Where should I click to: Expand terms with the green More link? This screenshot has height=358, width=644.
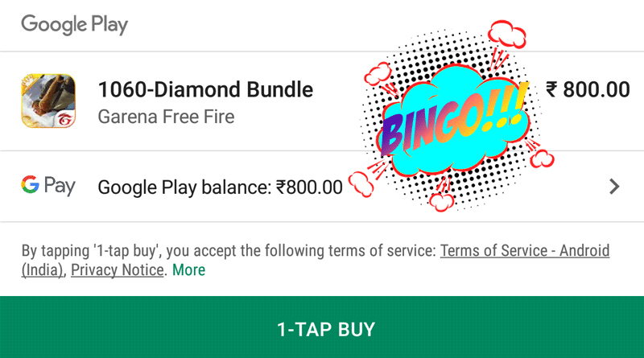pyautogui.click(x=188, y=270)
